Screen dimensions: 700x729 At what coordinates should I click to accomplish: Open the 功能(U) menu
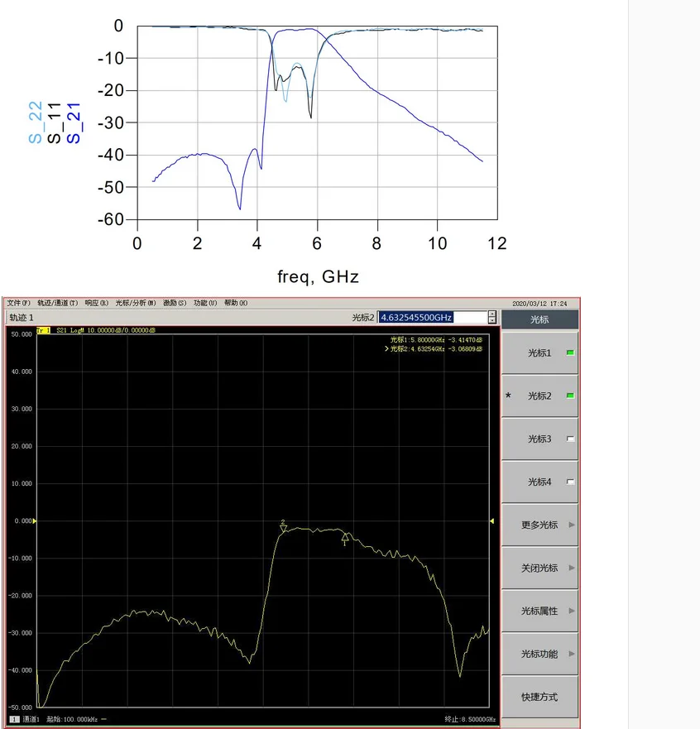[x=205, y=303]
